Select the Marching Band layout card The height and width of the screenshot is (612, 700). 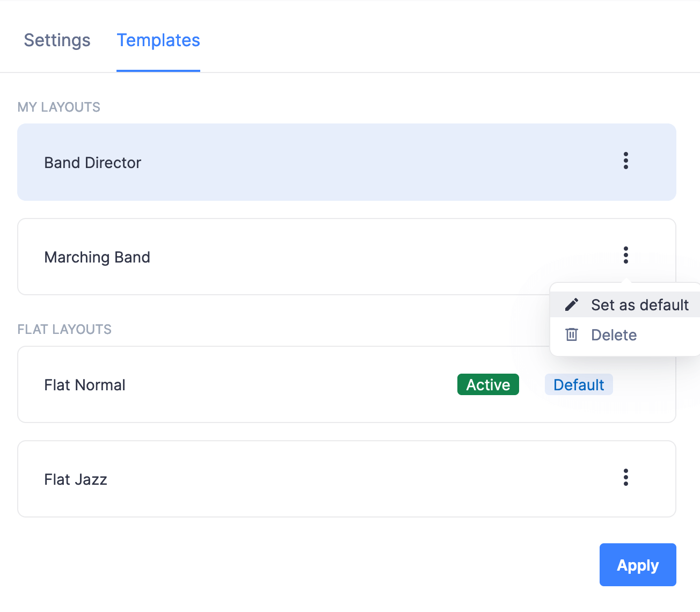coord(322,257)
